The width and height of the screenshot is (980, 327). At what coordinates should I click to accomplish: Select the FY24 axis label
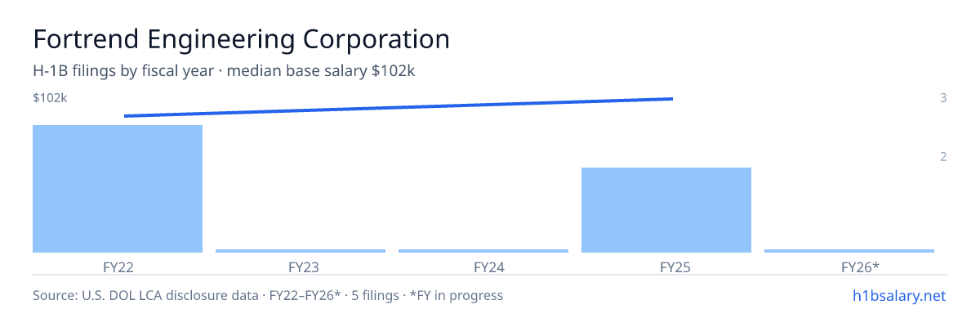[483, 267]
